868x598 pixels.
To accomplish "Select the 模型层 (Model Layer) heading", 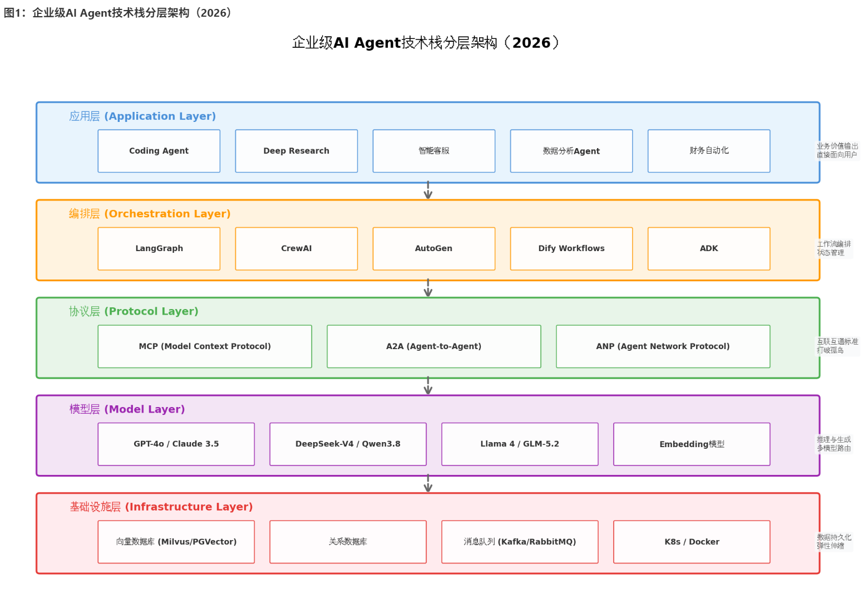I will (x=127, y=409).
